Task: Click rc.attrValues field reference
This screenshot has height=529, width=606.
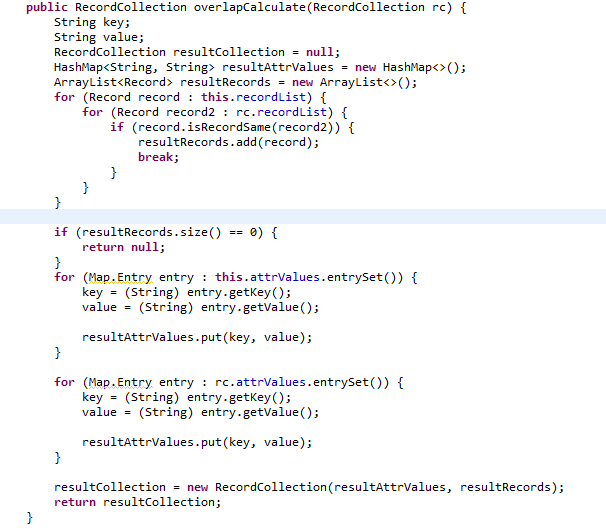Action: [260, 383]
